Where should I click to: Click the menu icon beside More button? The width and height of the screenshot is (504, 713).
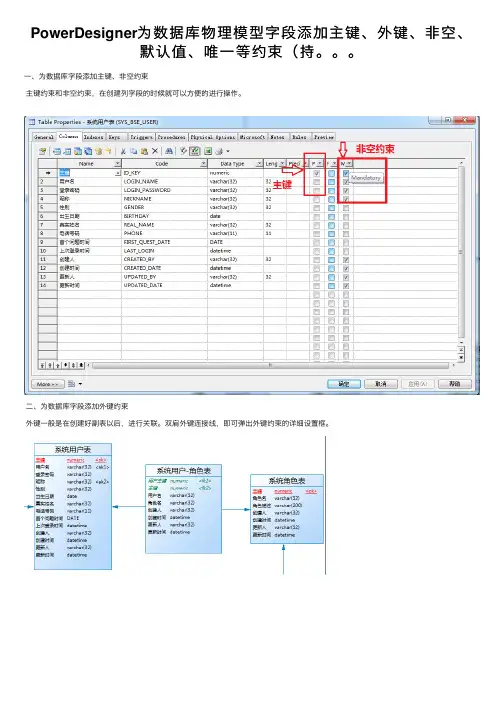[x=71, y=384]
